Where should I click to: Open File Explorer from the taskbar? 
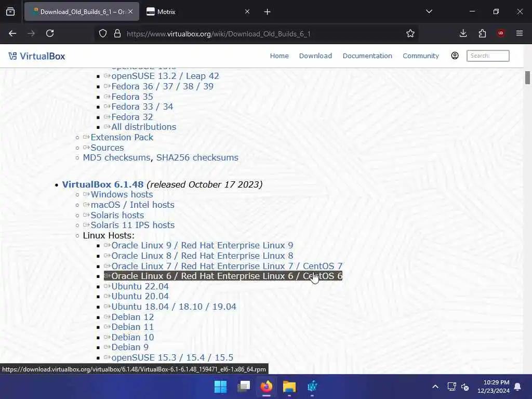click(289, 387)
